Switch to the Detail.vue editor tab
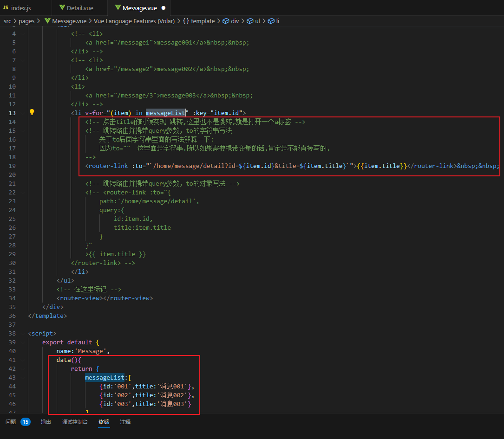This screenshot has width=504, height=439. click(x=80, y=8)
